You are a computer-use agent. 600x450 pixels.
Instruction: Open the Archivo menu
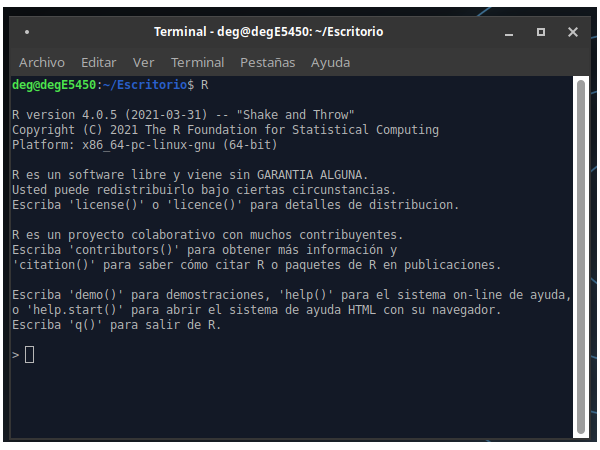pyautogui.click(x=42, y=62)
